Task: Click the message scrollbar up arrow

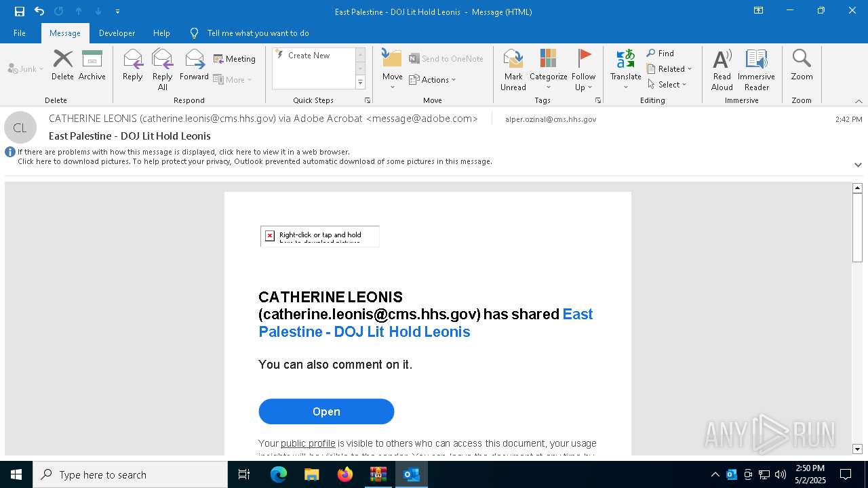Action: 857,188
